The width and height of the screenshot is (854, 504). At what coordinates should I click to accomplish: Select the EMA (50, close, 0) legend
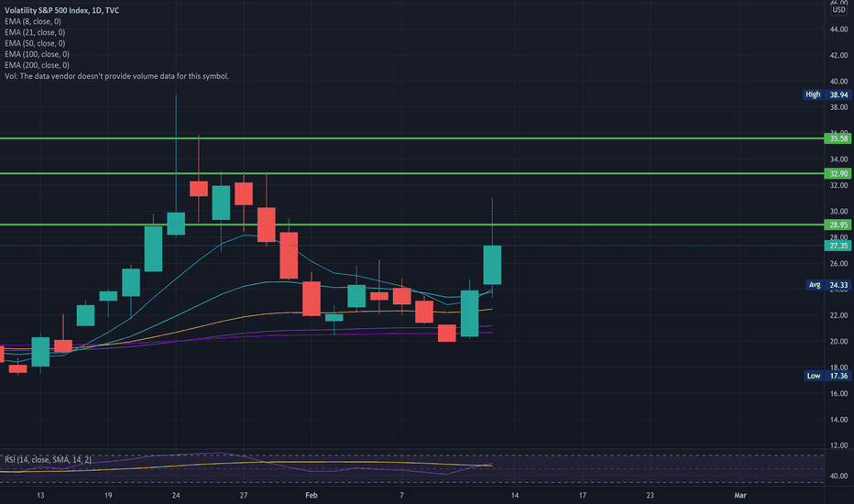35,43
